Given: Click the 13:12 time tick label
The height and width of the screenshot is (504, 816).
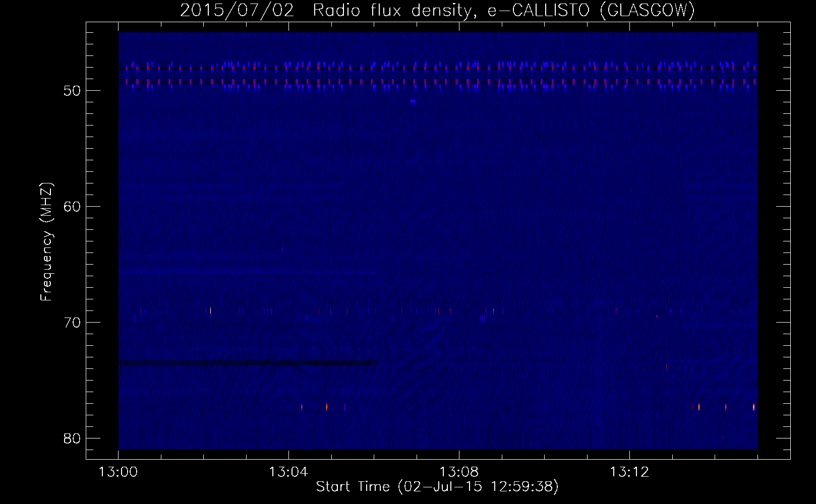Looking at the screenshot, I should (629, 472).
